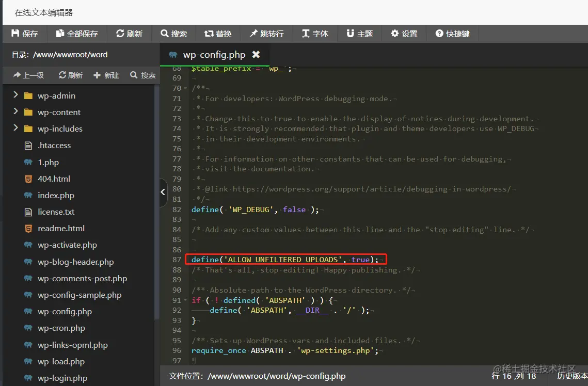Select the wp-includes folder icon
This screenshot has width=588, height=386.
[x=28, y=129]
